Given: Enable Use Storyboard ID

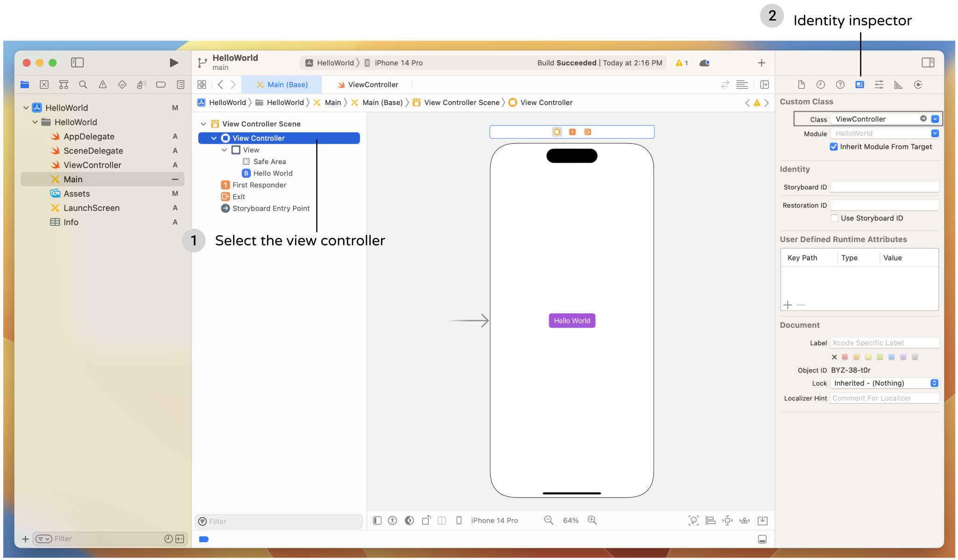Looking at the screenshot, I should point(835,218).
